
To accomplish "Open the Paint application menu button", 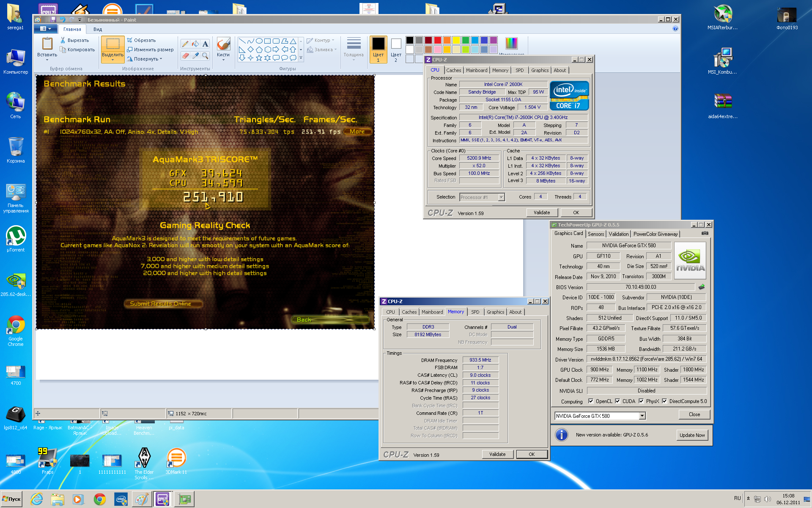I will click(x=45, y=29).
